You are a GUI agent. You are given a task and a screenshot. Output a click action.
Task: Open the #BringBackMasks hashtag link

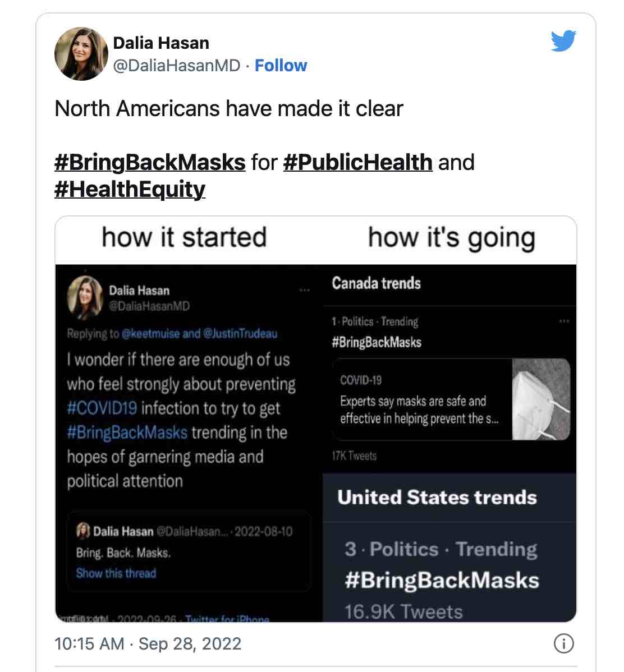tap(150, 162)
